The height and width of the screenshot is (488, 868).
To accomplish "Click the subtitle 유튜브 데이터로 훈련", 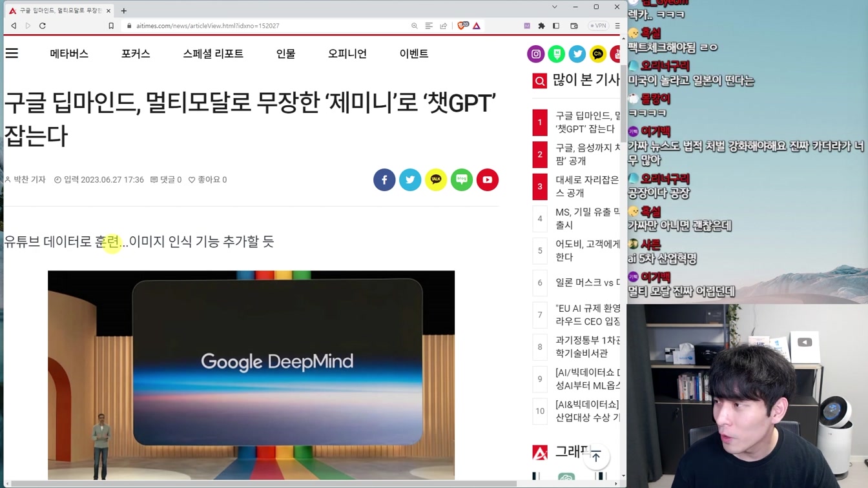I will click(139, 241).
